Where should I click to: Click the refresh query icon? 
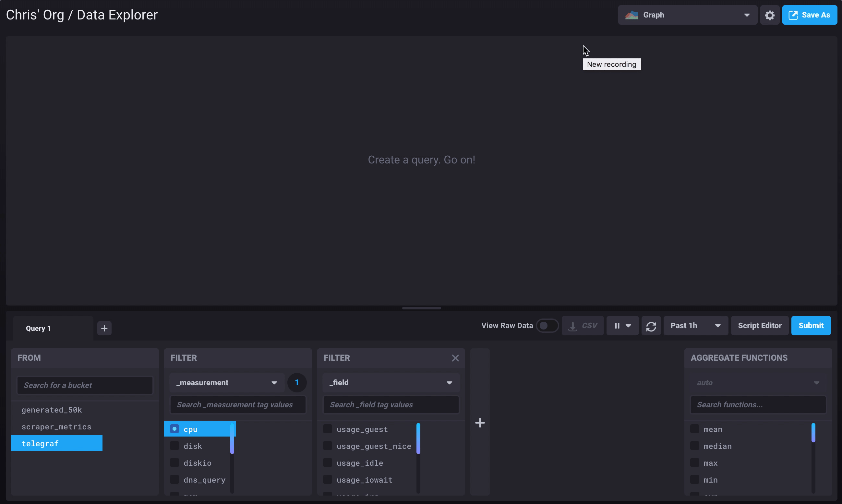click(x=651, y=326)
